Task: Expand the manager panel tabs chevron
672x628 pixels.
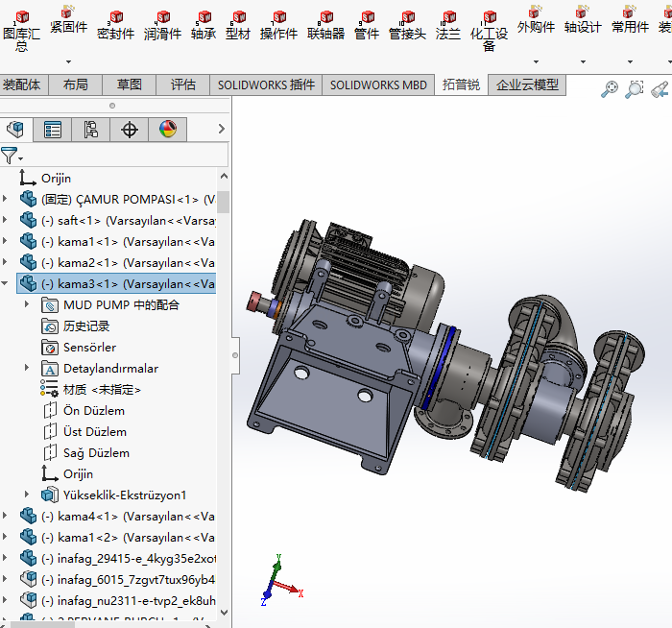Action: (222, 129)
